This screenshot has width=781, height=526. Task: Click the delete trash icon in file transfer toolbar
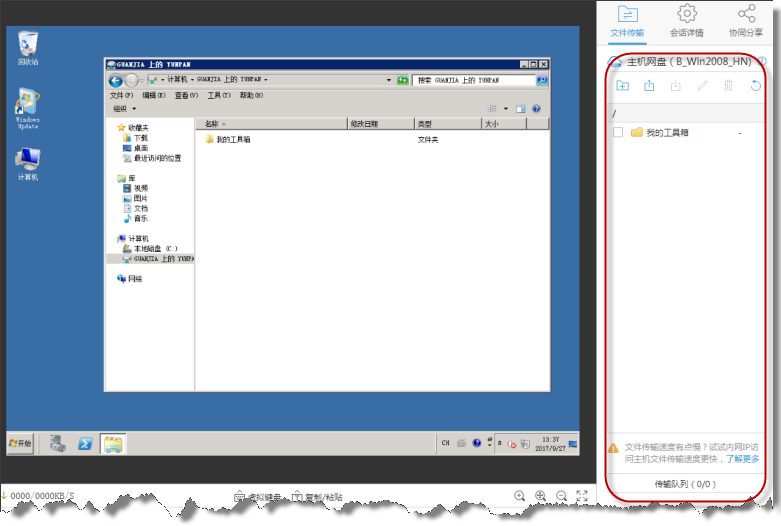[729, 86]
